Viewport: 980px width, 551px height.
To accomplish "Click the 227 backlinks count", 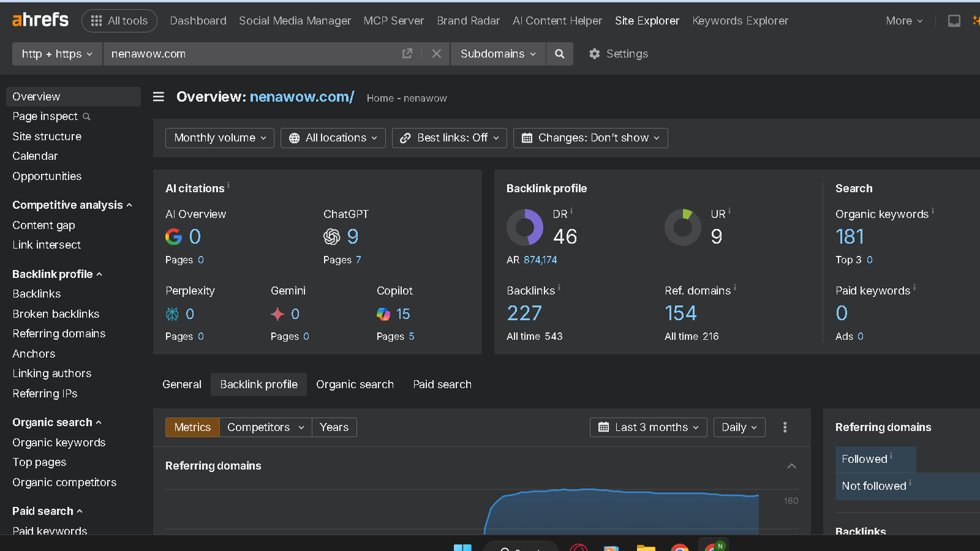I will (x=524, y=313).
